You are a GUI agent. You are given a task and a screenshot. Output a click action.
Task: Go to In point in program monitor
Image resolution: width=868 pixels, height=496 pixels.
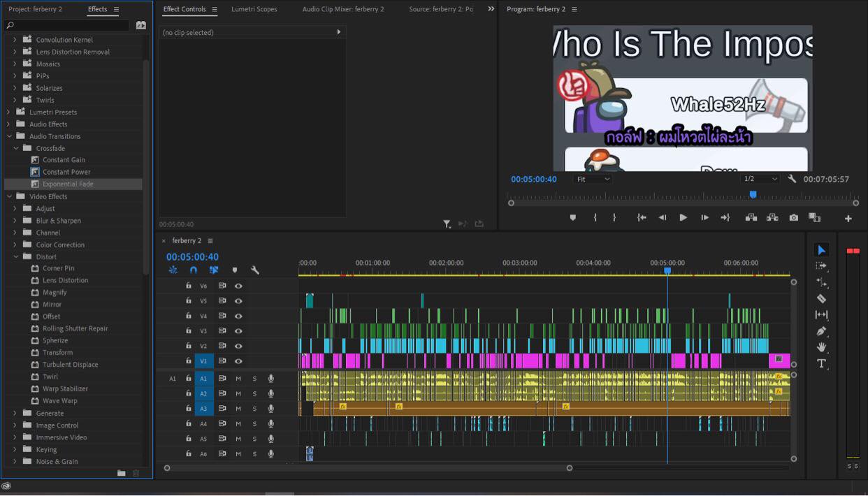tap(641, 218)
